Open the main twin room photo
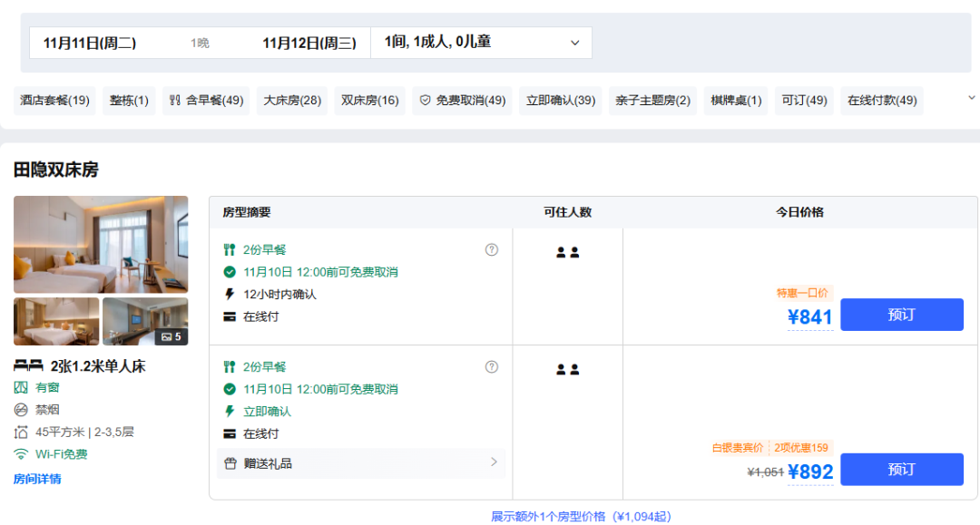 [101, 244]
